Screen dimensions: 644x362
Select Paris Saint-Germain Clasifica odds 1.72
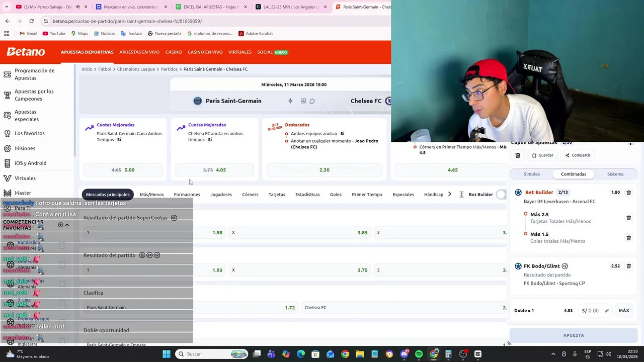coord(190,308)
